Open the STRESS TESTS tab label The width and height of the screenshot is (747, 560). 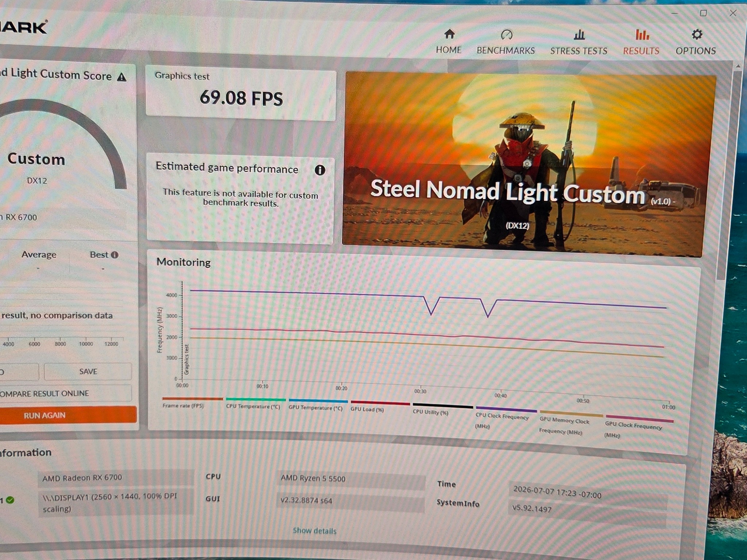tap(579, 51)
